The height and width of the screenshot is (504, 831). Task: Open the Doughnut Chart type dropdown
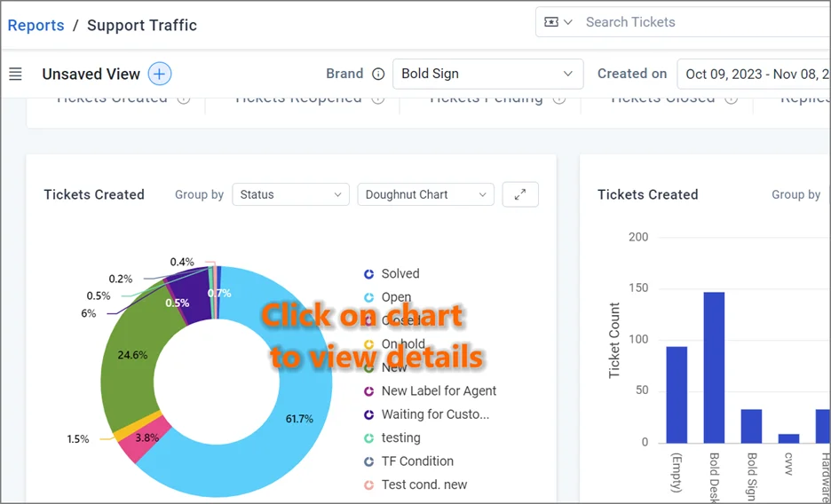tap(425, 194)
